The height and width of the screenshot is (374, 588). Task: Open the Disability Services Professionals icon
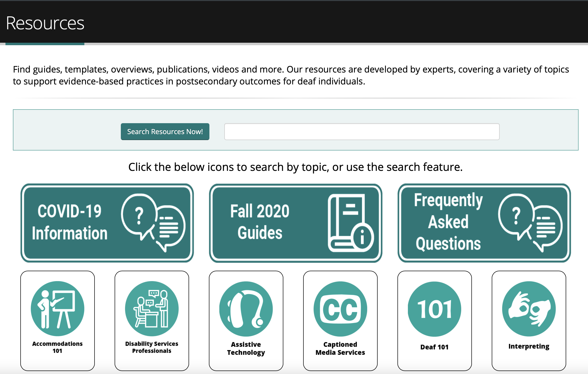click(x=152, y=308)
